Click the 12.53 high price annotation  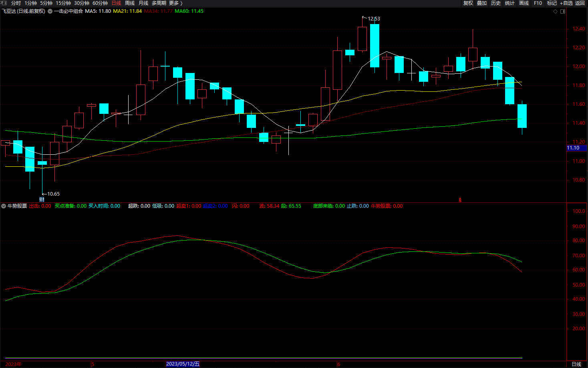[374, 19]
